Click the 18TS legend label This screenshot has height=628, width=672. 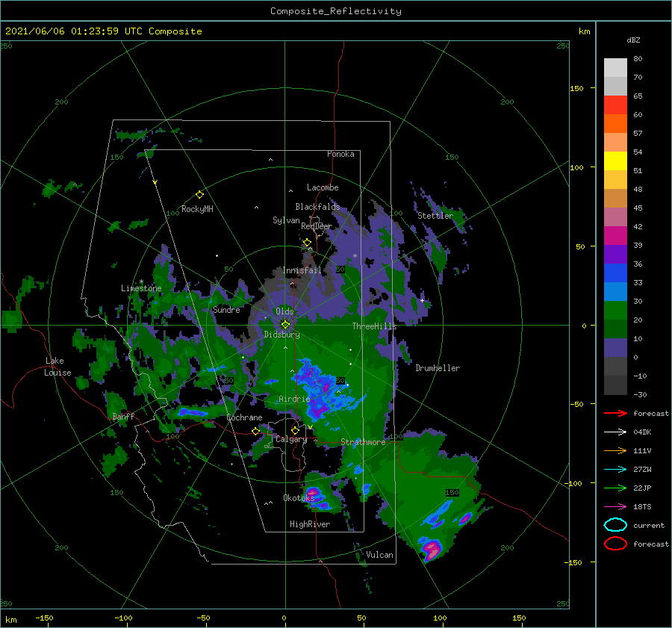[x=642, y=507]
